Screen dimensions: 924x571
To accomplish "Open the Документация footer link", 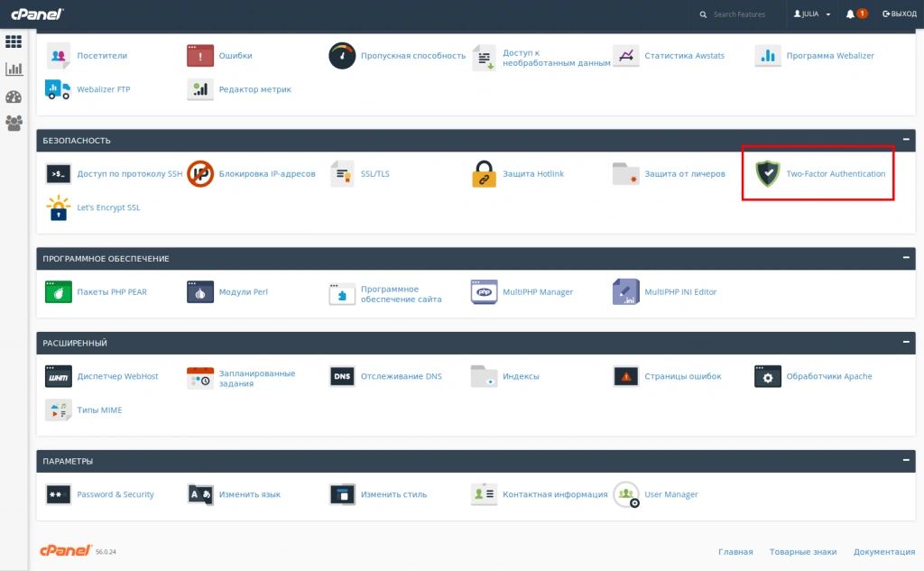I will click(x=884, y=552).
